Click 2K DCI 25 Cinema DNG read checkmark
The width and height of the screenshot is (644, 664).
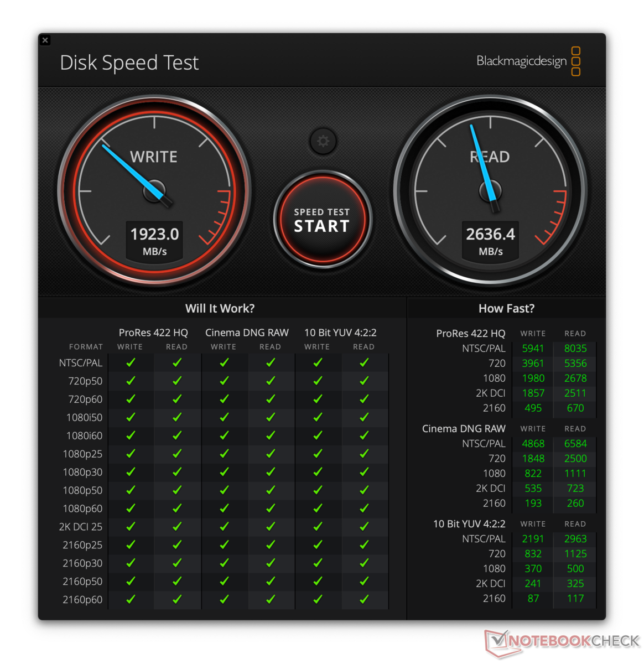coord(271,526)
